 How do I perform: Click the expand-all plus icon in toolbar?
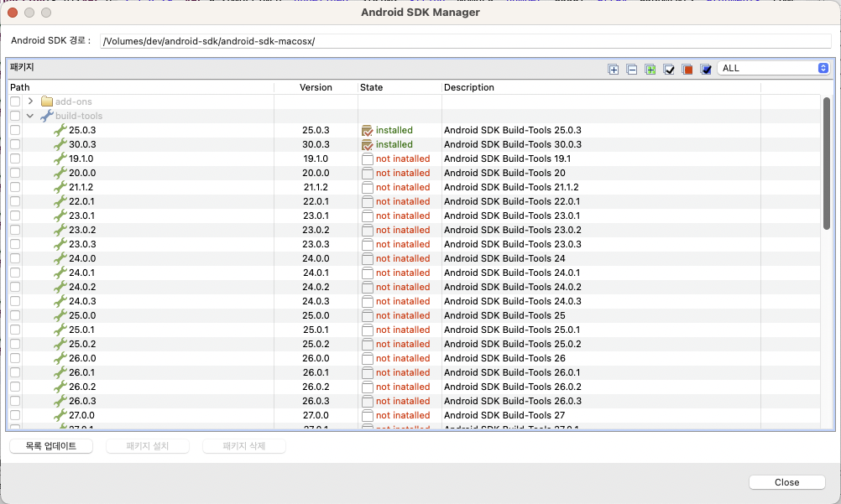[613, 69]
